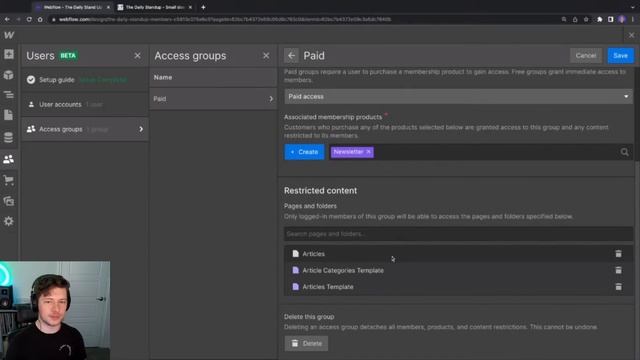Open Access groups menu item
Screen dimensions: 640x360
pyautogui.click(x=85, y=129)
